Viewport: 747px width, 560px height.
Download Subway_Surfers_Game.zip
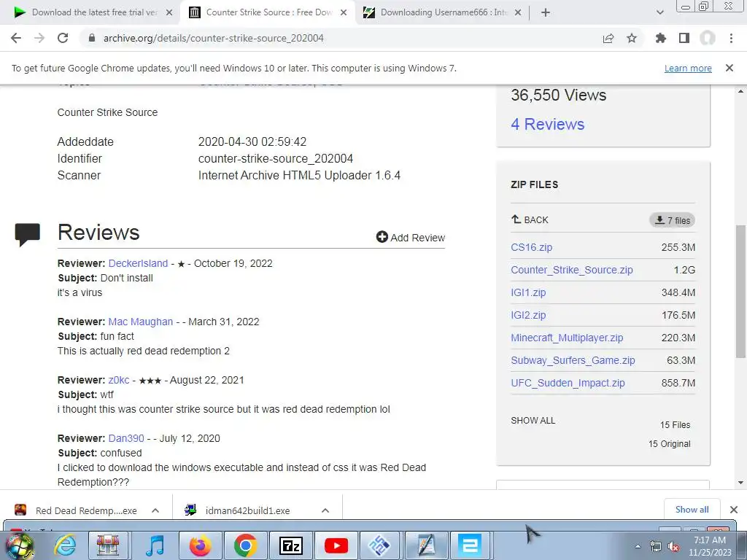[573, 360]
